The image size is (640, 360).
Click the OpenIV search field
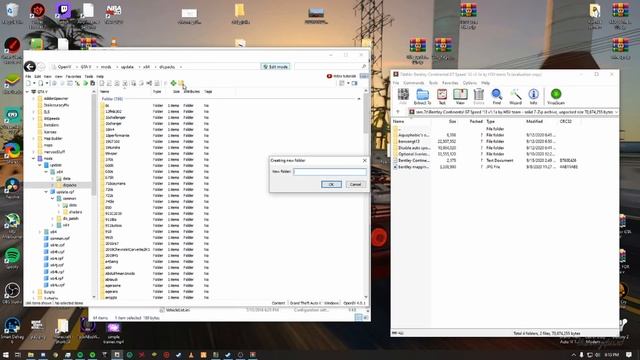coord(327,67)
